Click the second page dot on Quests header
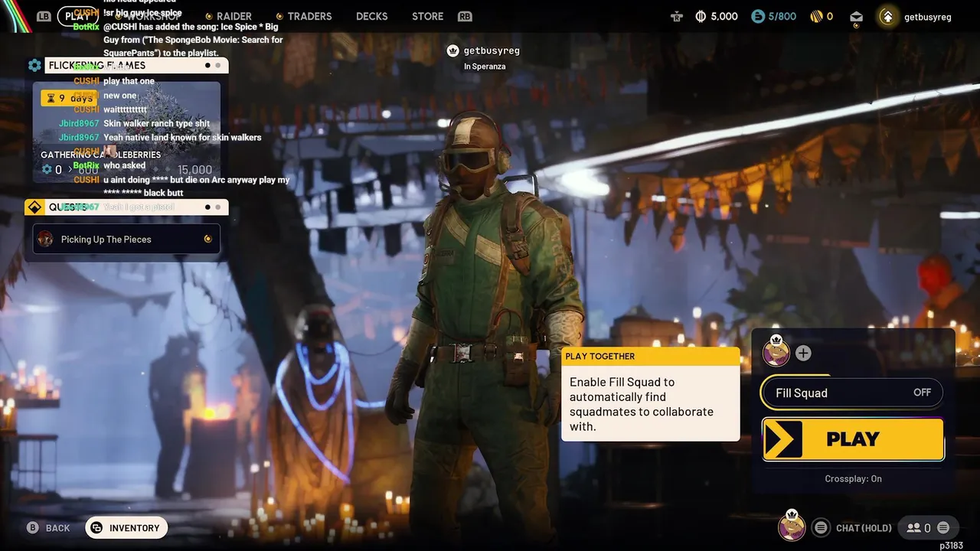980x551 pixels. [218, 207]
